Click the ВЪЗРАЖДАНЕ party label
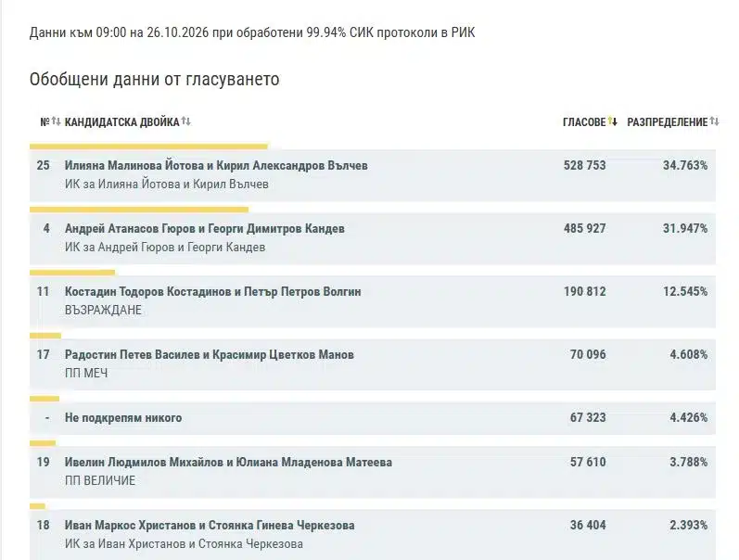Image resolution: width=739 pixels, height=560 pixels. [x=103, y=311]
